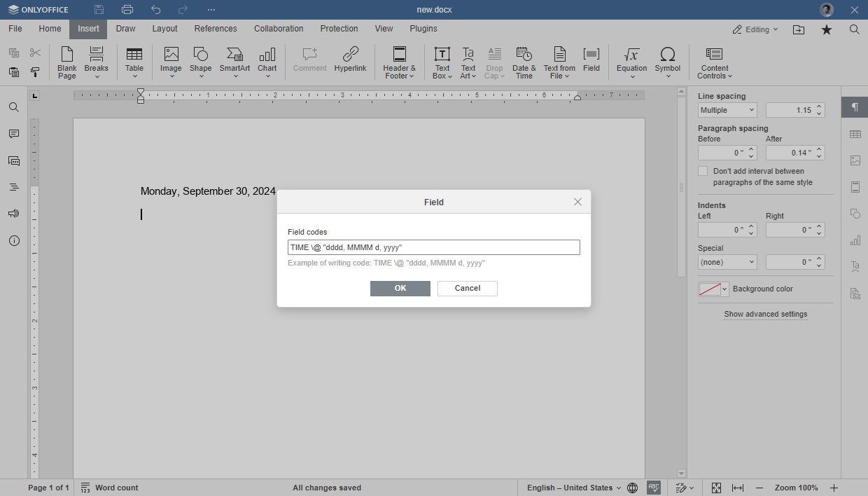Insert a Chart
Viewport: 868px width, 496px height.
point(267,63)
